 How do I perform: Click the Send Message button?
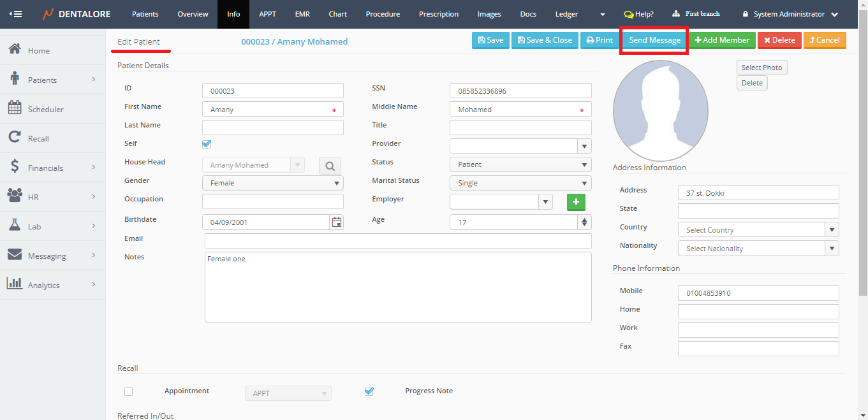(x=654, y=40)
